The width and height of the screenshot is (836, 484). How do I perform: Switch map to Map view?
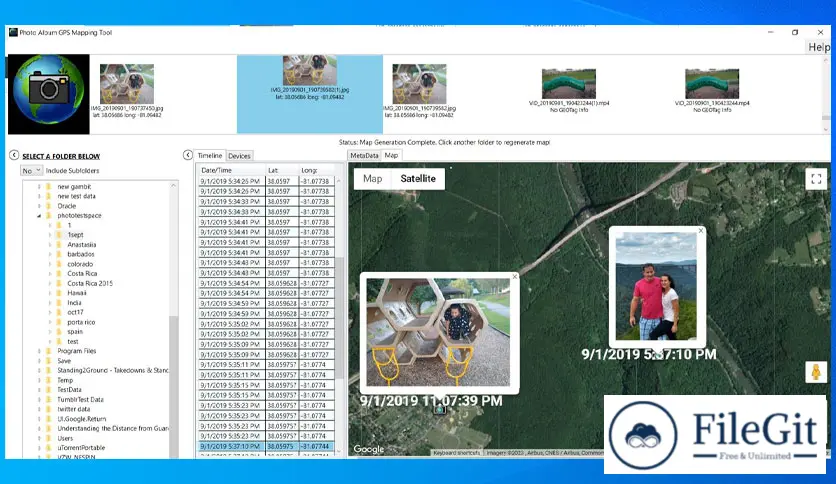coord(373,179)
